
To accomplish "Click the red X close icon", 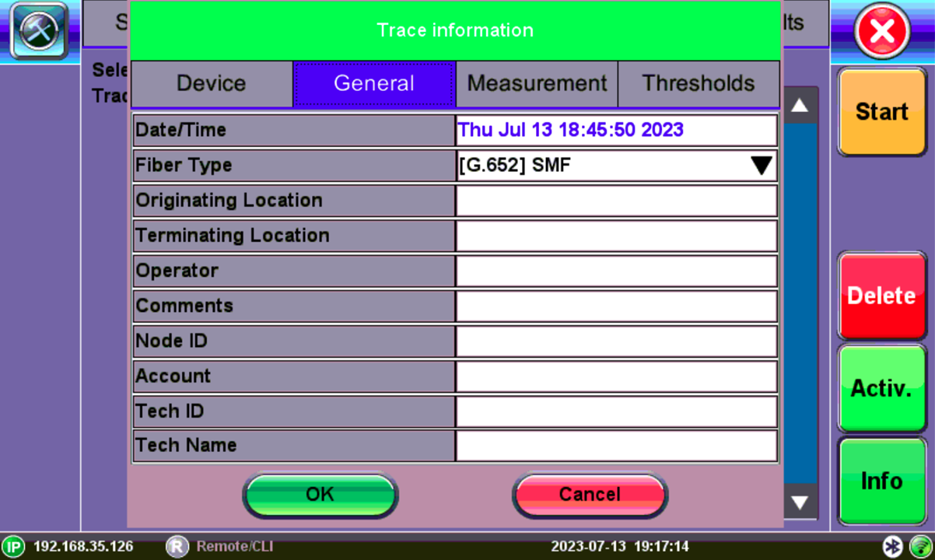I will tap(882, 32).
